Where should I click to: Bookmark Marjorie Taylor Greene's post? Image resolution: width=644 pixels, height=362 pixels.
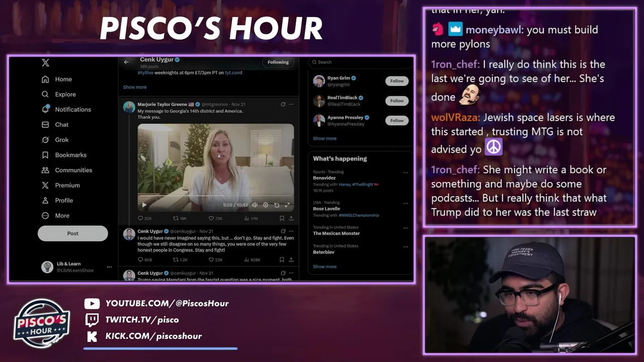tap(282, 218)
